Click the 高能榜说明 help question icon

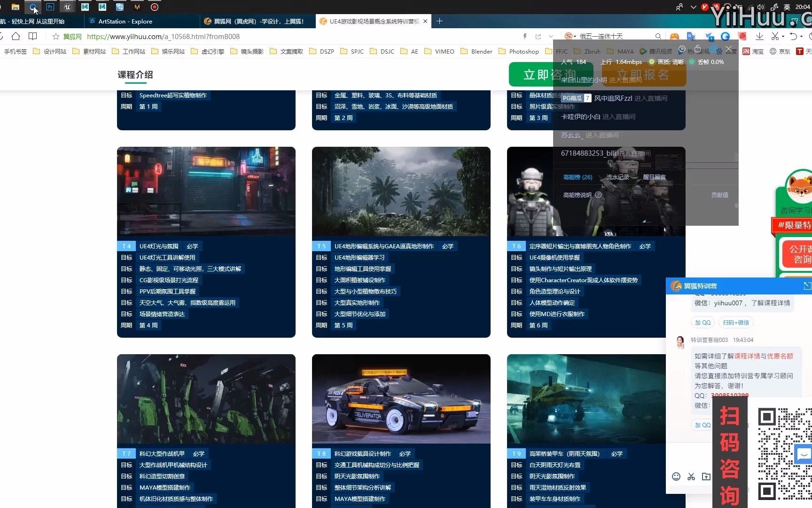point(598,195)
